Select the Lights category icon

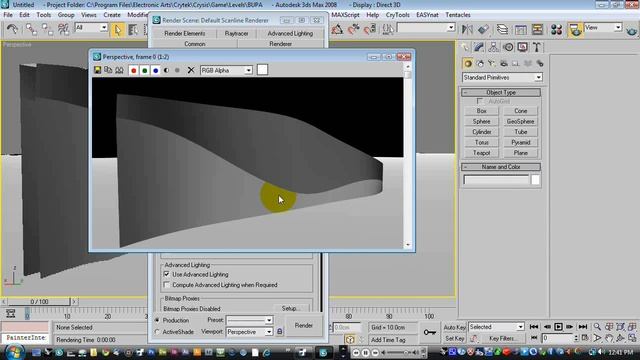click(x=491, y=63)
